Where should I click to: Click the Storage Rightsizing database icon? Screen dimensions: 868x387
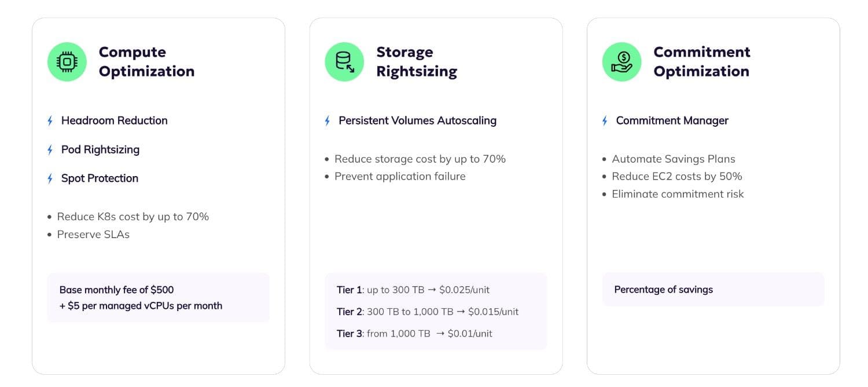pyautogui.click(x=344, y=62)
